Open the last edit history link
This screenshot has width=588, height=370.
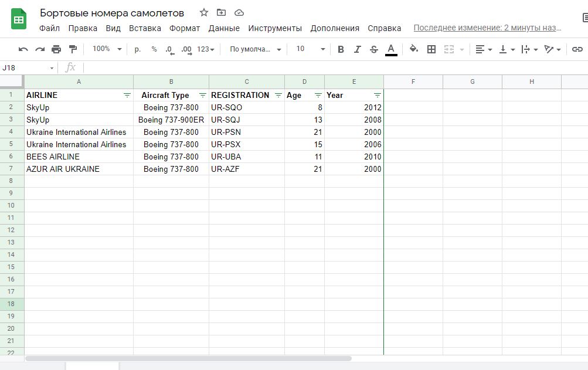[x=487, y=28]
